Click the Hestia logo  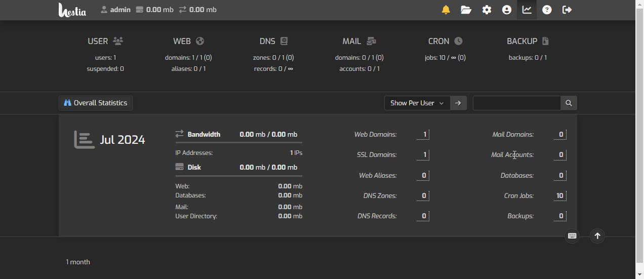click(72, 10)
